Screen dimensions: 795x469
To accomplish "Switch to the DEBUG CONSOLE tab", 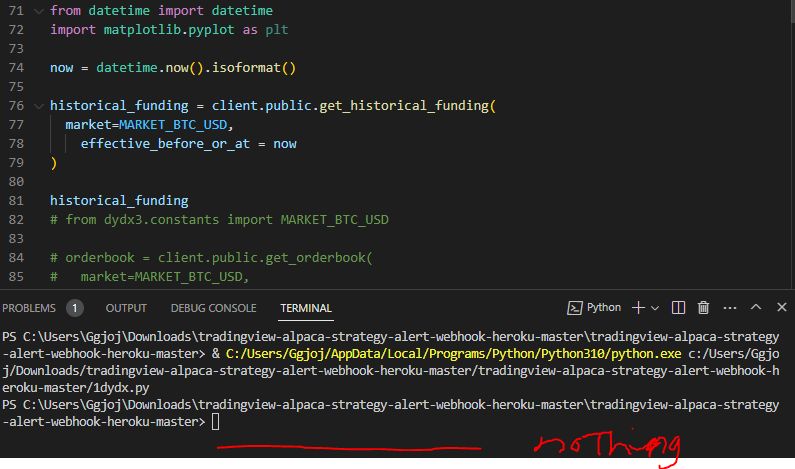I will point(213,308).
